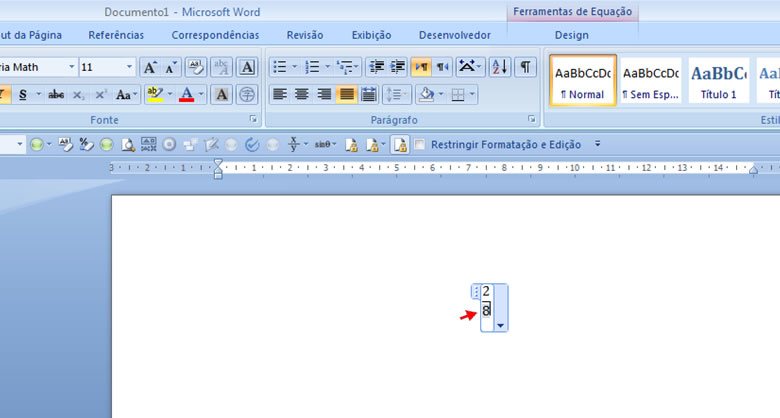The height and width of the screenshot is (418, 780).
Task: Sort text with the A-Z icon
Action: 500,67
